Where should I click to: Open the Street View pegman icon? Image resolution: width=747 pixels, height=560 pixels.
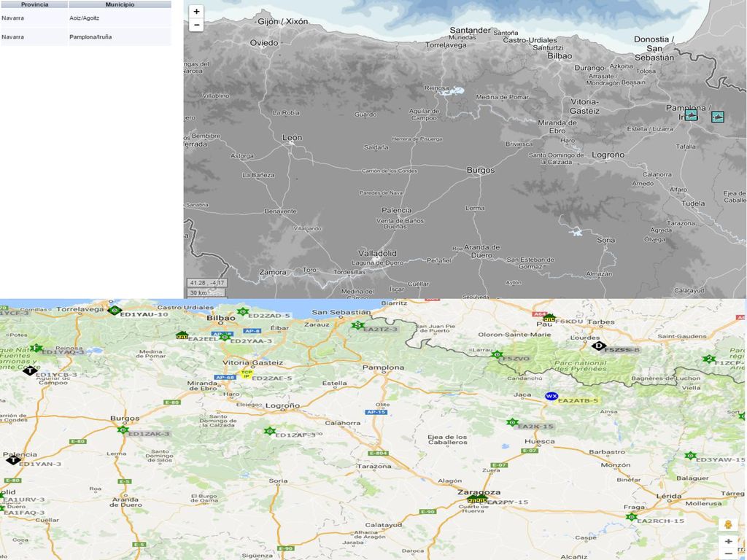coord(728,525)
